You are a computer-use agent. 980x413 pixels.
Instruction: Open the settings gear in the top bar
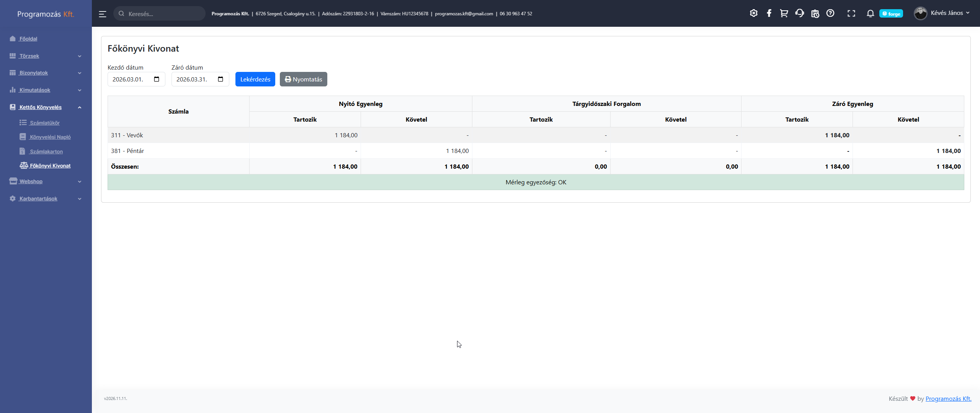click(x=753, y=13)
